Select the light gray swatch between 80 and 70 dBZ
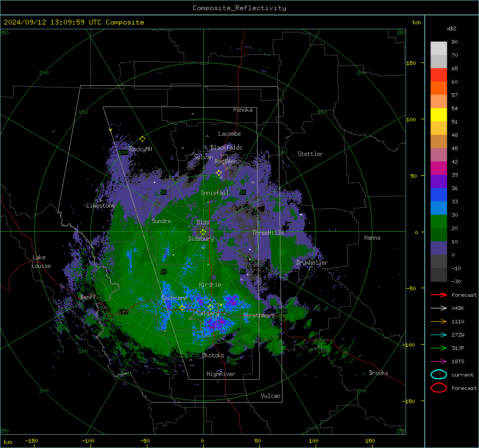This screenshot has height=448, width=479. 439,48
